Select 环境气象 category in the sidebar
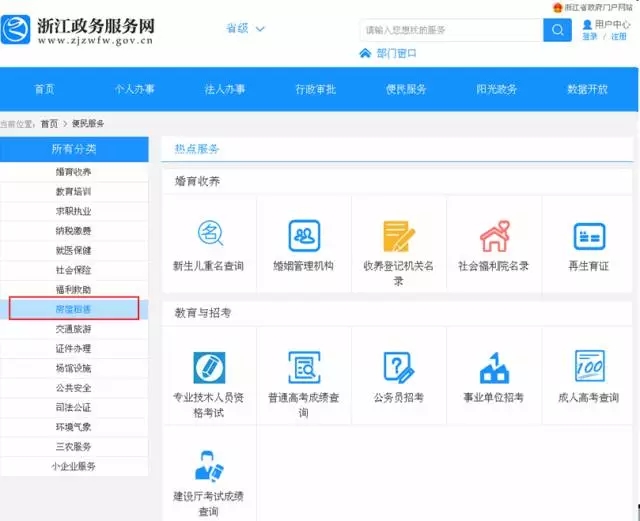 pyautogui.click(x=73, y=427)
